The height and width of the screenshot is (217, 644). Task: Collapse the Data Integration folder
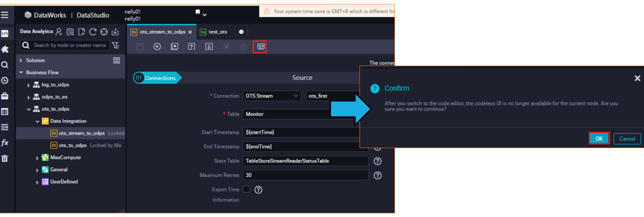point(37,121)
